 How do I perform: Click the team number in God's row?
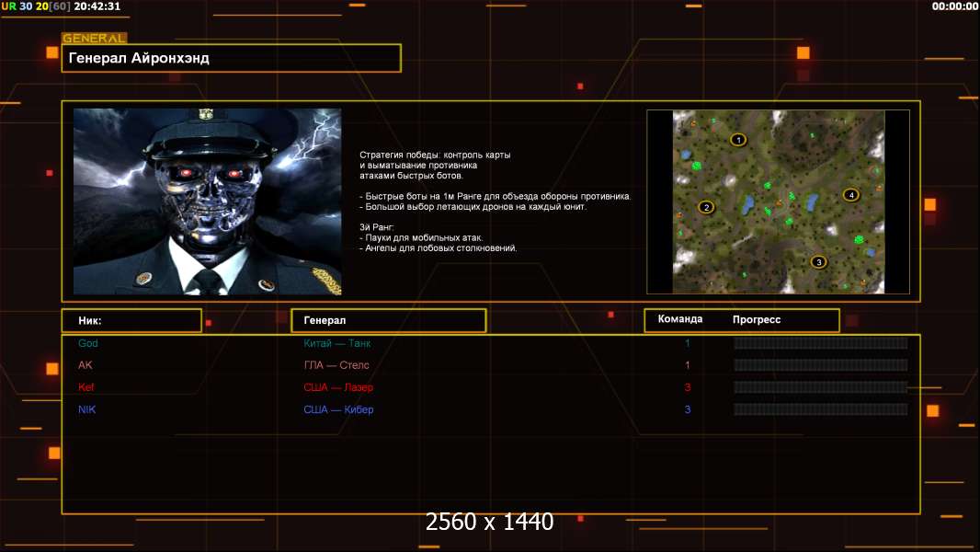click(x=687, y=343)
